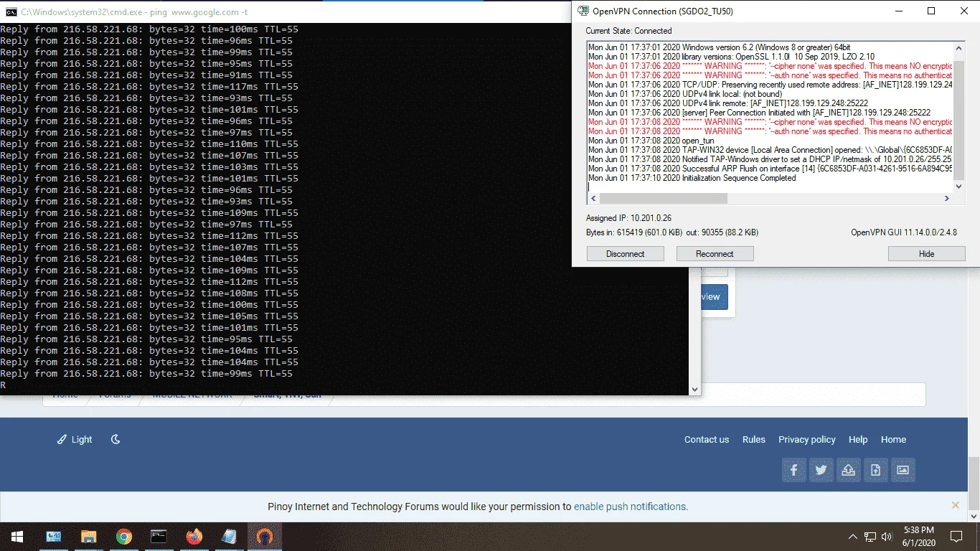Open the Home footer link
980x551 pixels.
click(x=893, y=439)
